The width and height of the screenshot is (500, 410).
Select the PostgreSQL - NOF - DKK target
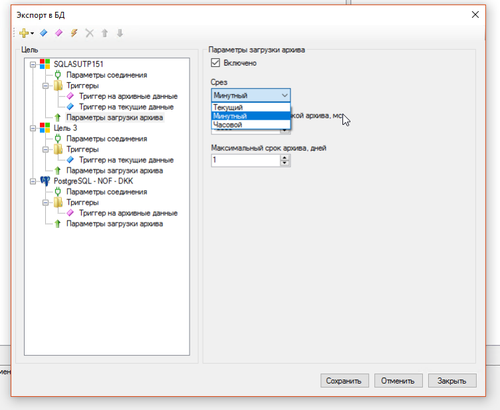93,181
